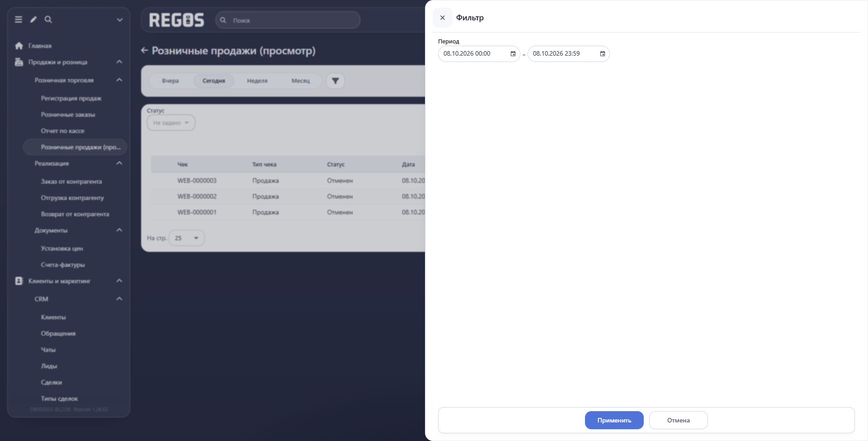Image resolution: width=868 pixels, height=441 pixels.
Task: Open the Главная home icon
Action: [x=19, y=46]
